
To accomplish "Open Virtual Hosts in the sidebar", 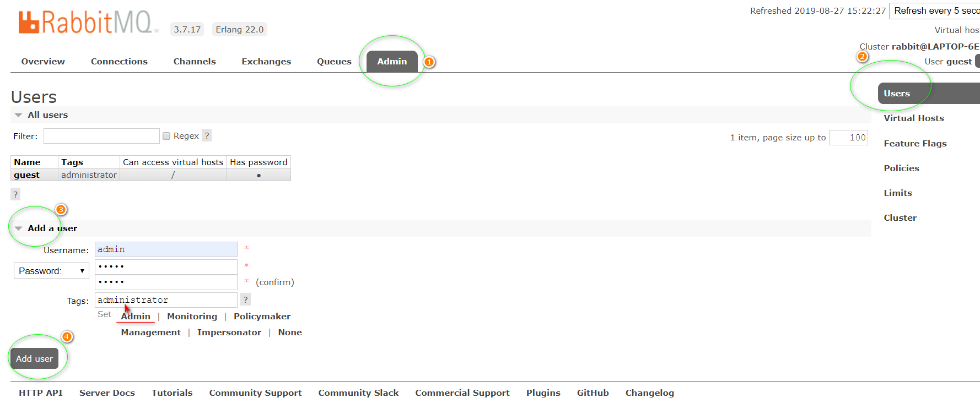I will (914, 118).
